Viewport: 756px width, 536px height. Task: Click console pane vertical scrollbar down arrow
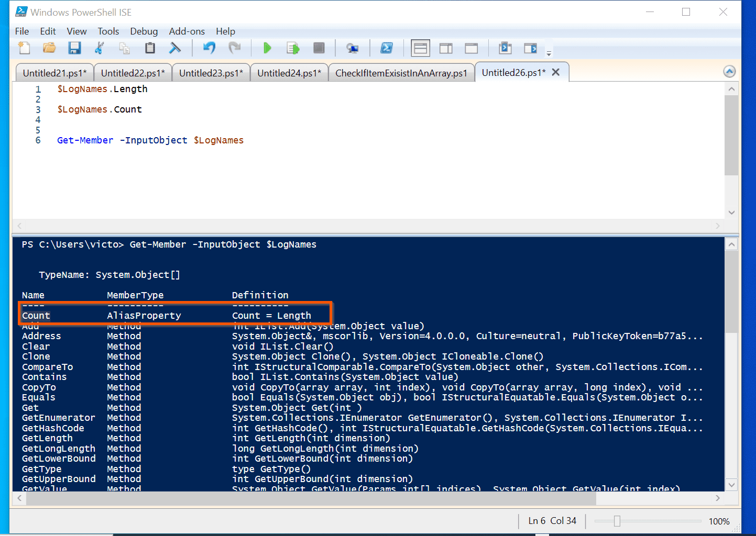731,485
